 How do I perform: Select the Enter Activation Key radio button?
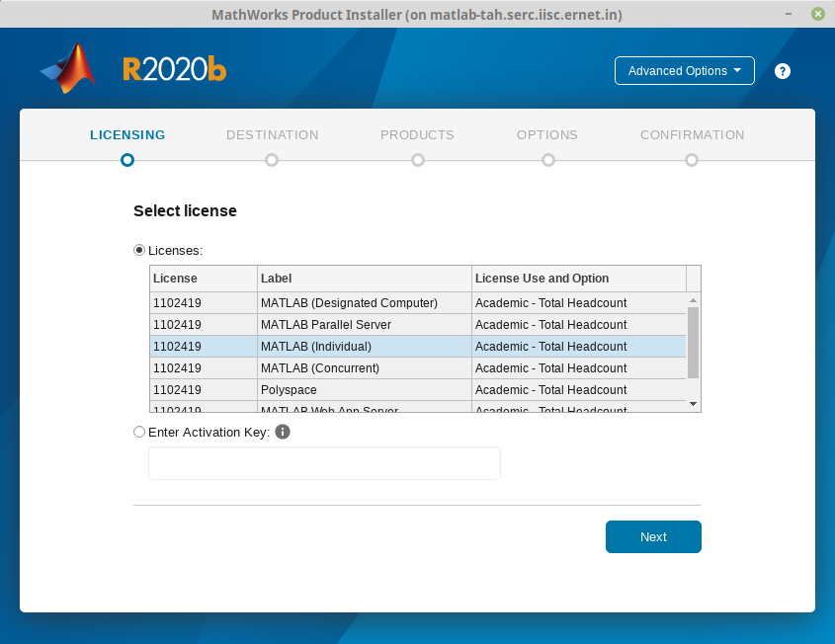point(139,432)
